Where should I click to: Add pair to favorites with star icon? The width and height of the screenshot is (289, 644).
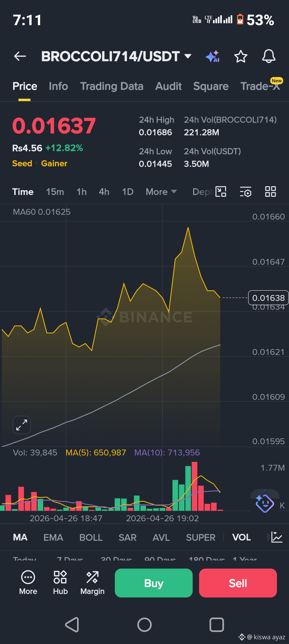tap(241, 56)
